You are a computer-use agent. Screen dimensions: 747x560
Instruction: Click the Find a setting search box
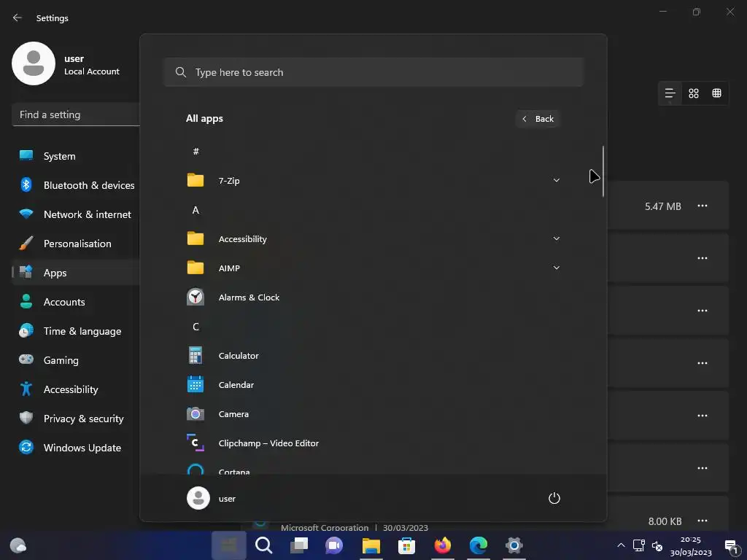pos(76,114)
